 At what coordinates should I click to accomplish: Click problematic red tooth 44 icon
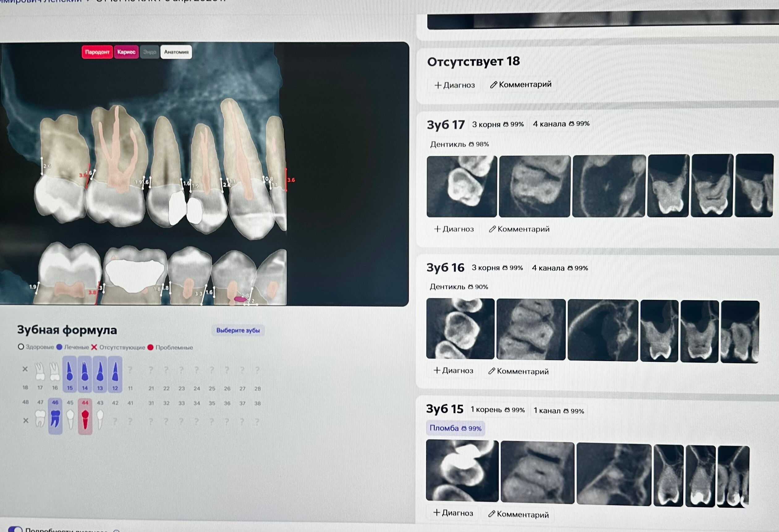pyautogui.click(x=85, y=419)
